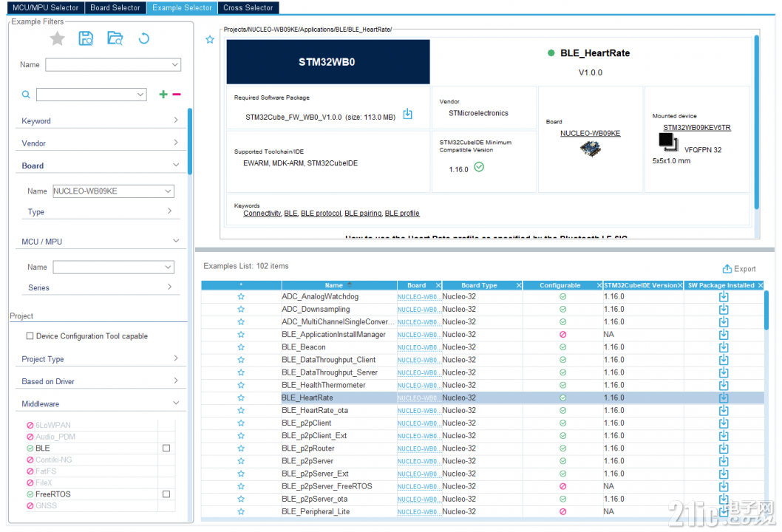Open the search criteria dropdown next to magnifier
The image size is (782, 532).
[140, 95]
